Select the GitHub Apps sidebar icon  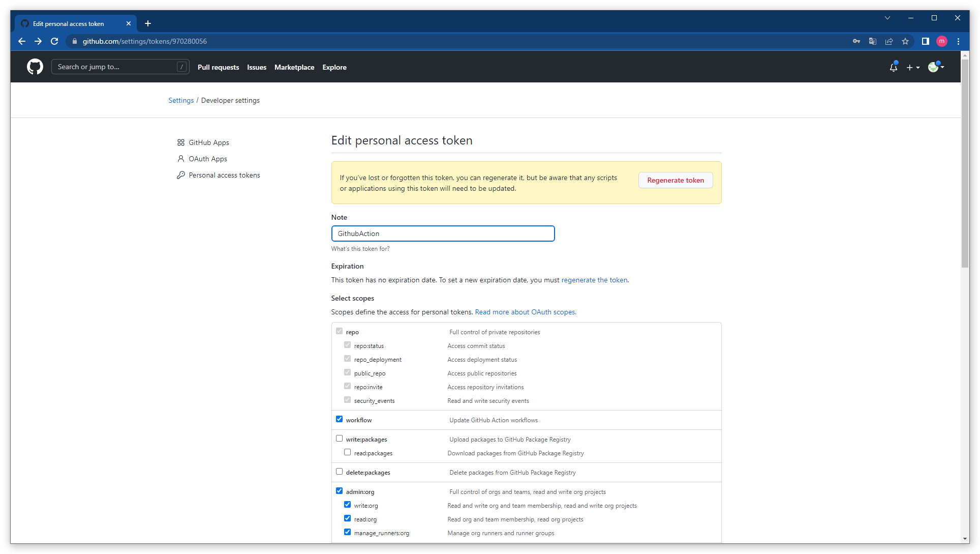(x=181, y=142)
